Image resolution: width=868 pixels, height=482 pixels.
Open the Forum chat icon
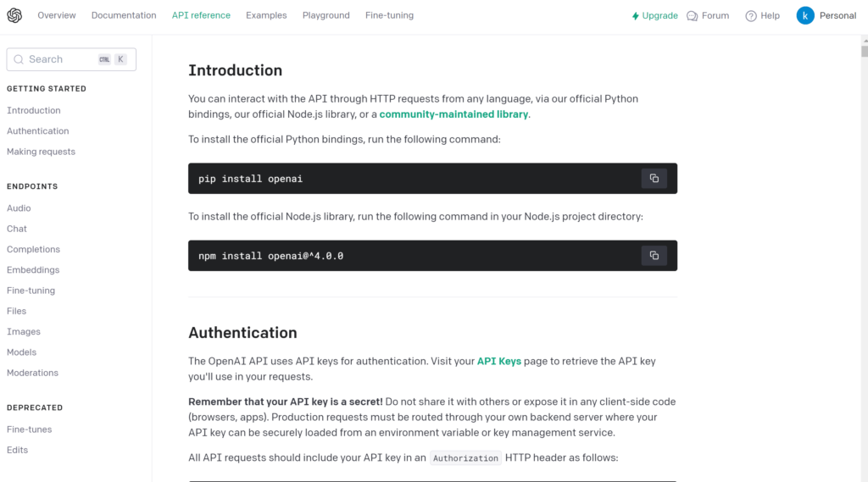point(692,16)
